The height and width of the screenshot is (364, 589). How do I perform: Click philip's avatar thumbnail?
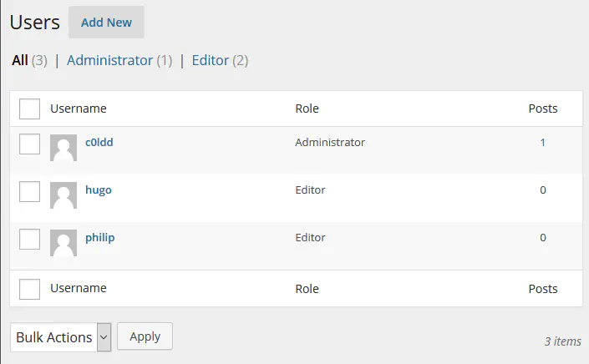(x=63, y=243)
